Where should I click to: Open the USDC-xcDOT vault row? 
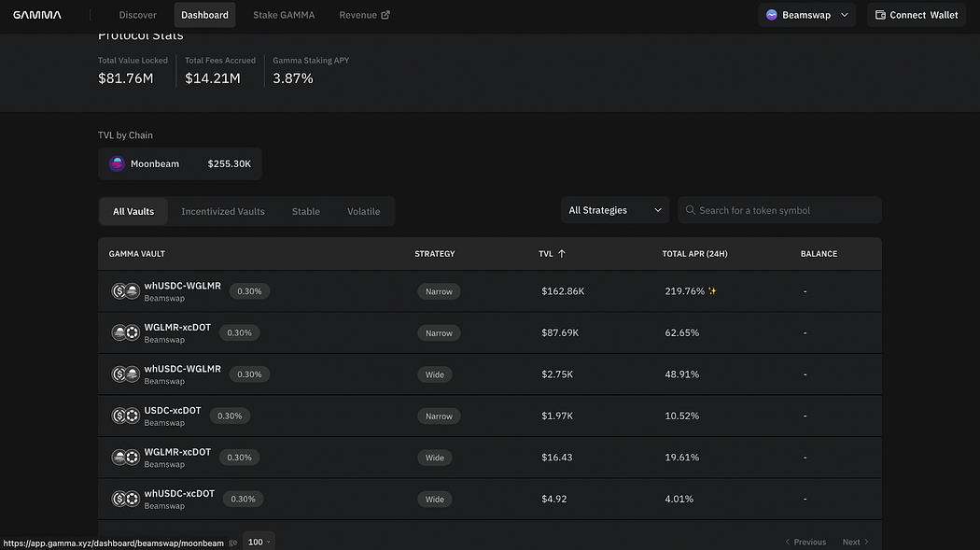coord(490,416)
